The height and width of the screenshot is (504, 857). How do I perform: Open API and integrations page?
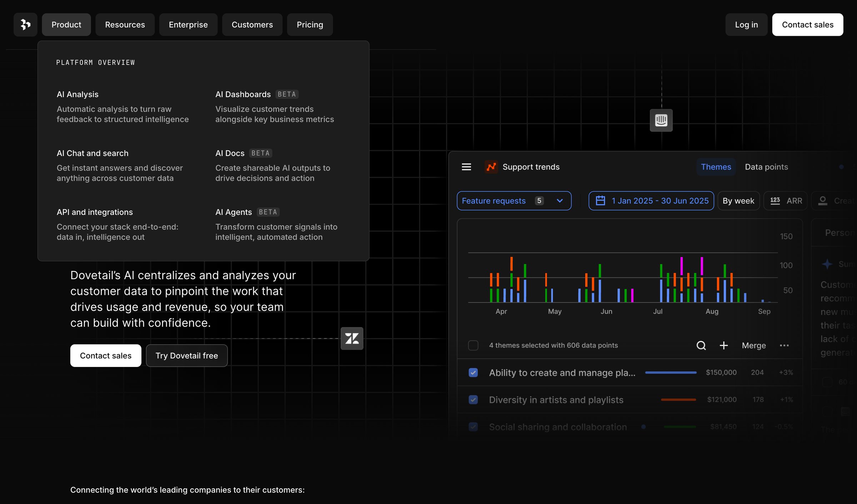pos(117,225)
